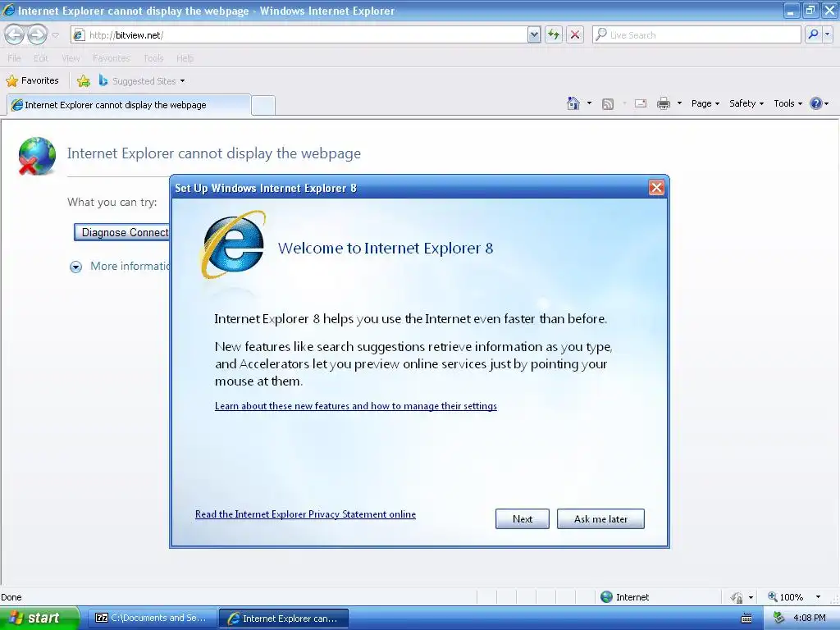Click the New Tab button
This screenshot has width=840, height=630.
point(263,105)
